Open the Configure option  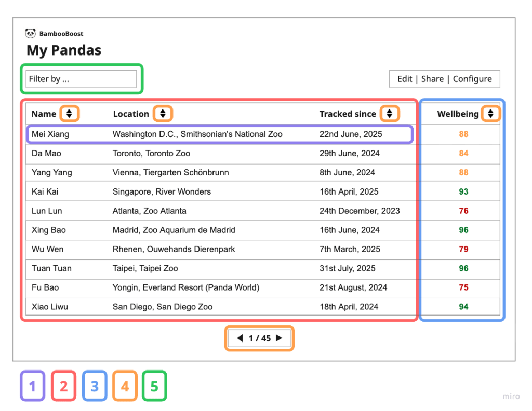(x=472, y=79)
